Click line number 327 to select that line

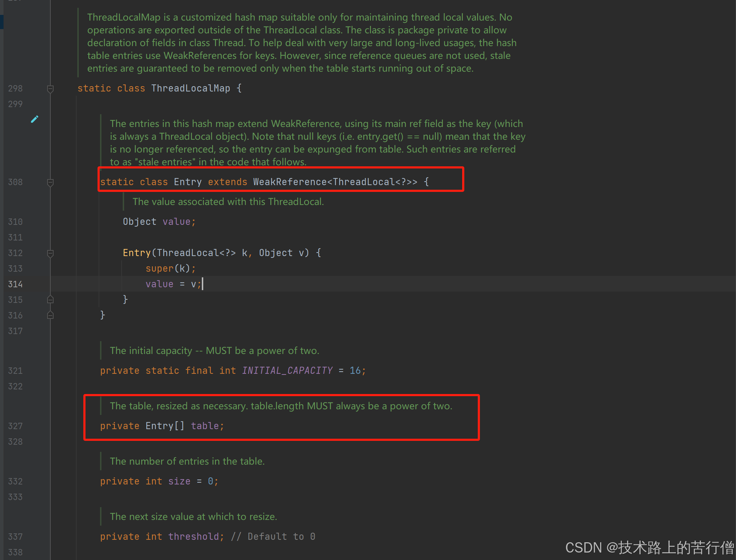tap(15, 426)
